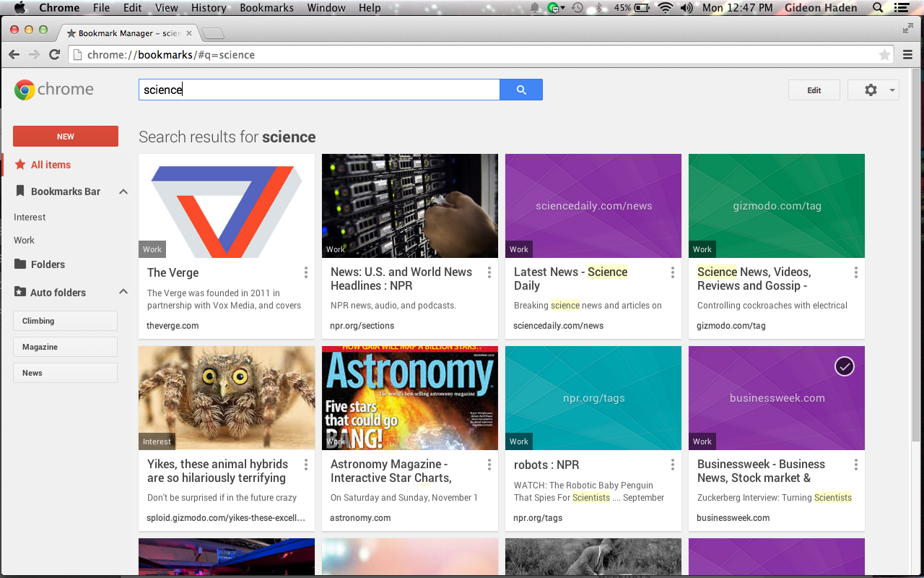Open Notification Center list icon
The width and height of the screenshot is (924, 578).
902,8
